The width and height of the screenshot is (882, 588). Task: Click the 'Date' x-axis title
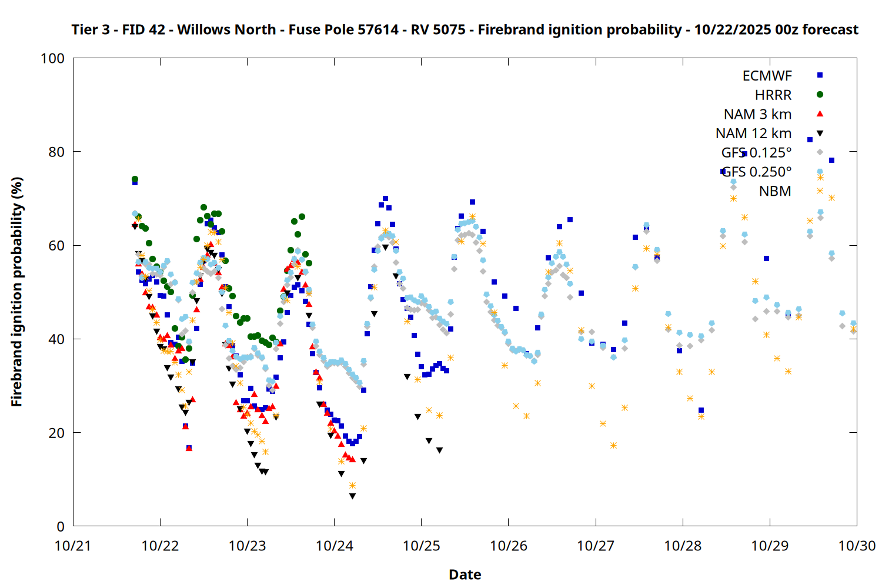465,574
